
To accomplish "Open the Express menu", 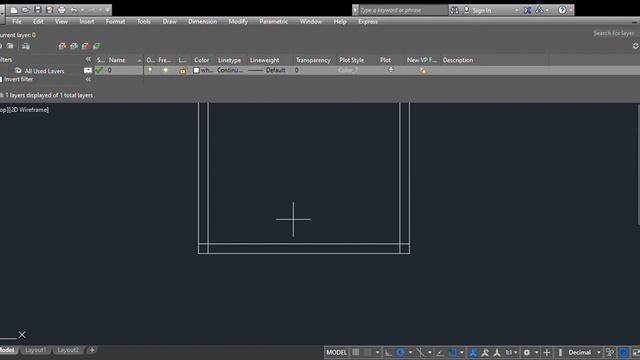I will [368, 22].
